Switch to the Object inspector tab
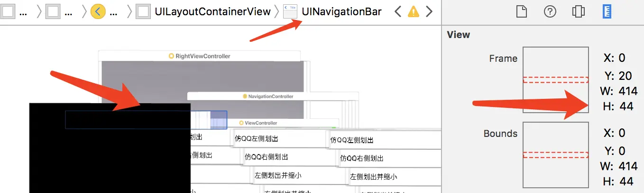 [x=578, y=11]
